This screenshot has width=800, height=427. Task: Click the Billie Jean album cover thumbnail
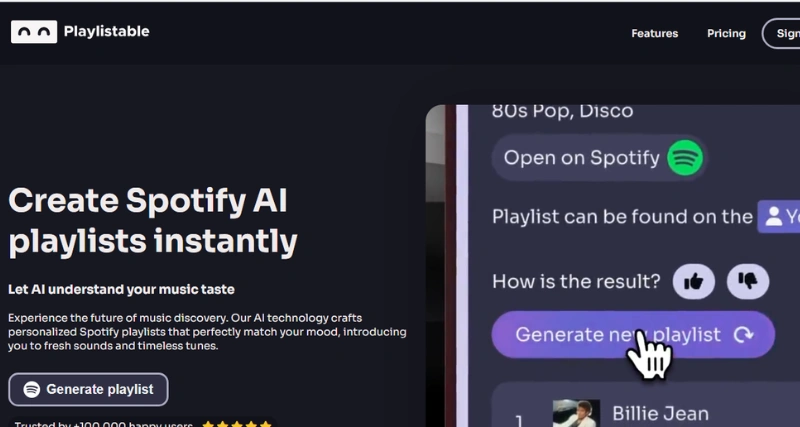coord(576,414)
